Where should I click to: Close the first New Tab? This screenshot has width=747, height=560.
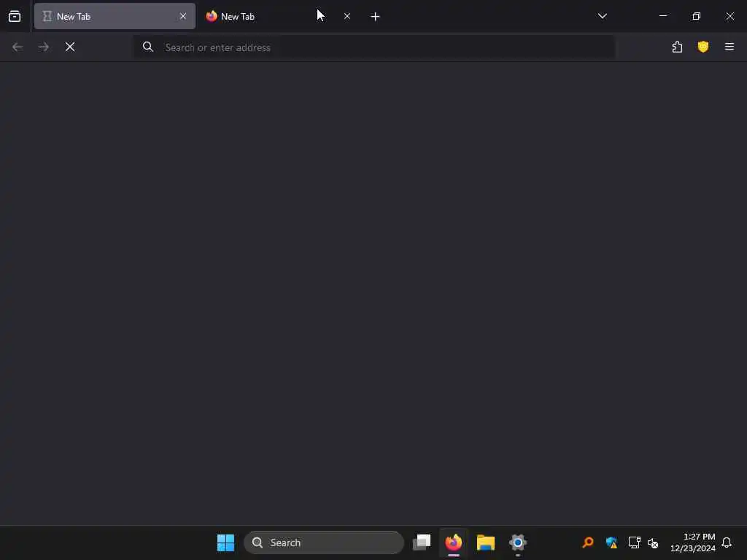[183, 16]
